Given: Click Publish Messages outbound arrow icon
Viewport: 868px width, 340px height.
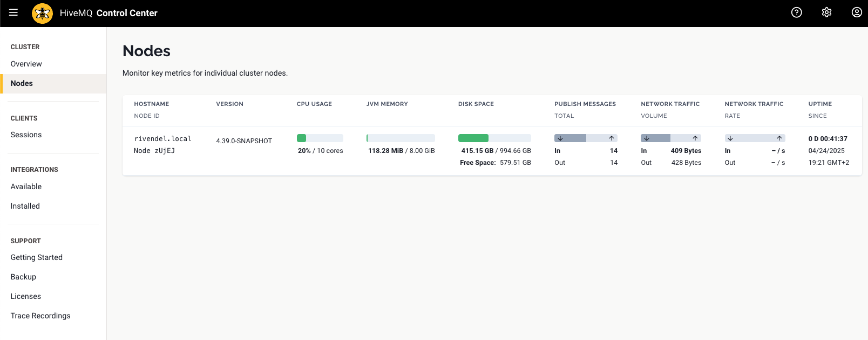Looking at the screenshot, I should point(612,138).
